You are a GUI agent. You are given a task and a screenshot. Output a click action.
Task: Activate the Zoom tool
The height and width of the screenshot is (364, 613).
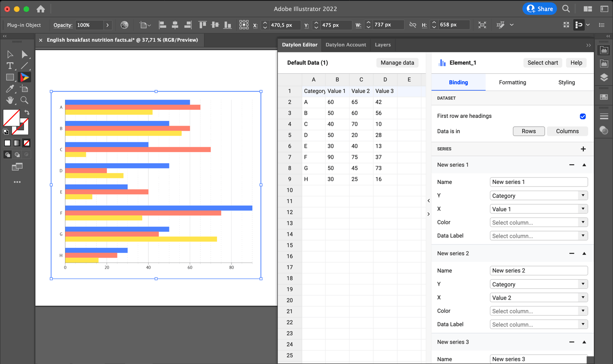pos(25,100)
